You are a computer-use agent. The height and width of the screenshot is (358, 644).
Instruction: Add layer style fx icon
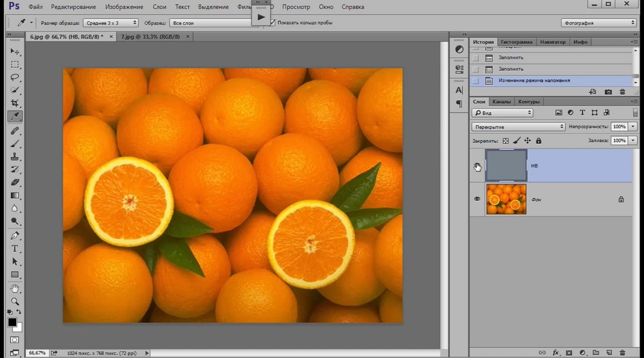[555, 353]
